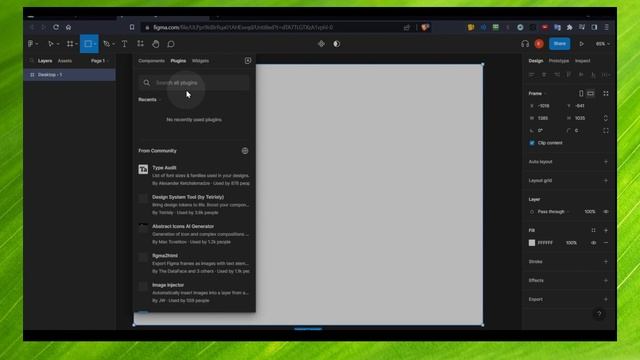Click the Search all plugins field

coord(194,82)
